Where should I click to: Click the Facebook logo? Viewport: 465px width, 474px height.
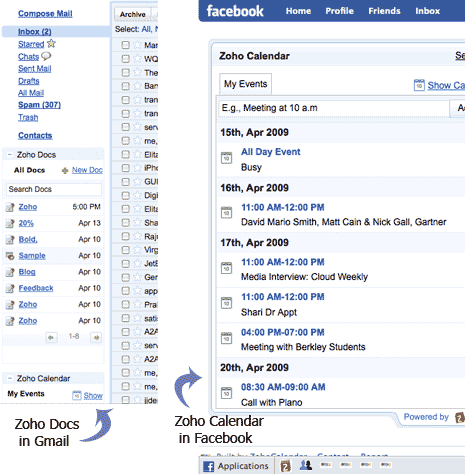tap(235, 11)
